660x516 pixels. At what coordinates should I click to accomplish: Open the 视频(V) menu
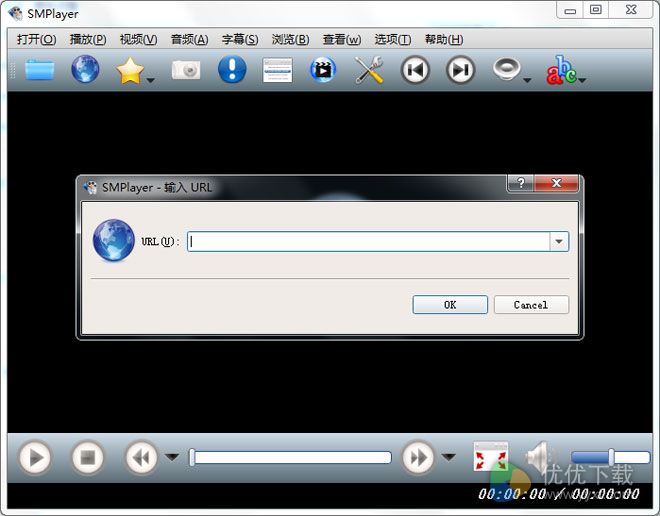point(138,40)
